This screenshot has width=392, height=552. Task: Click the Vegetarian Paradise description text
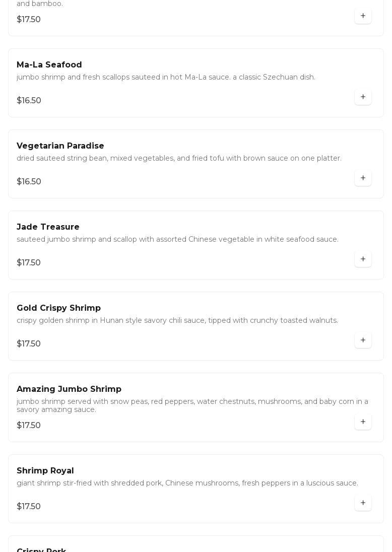coord(179,159)
